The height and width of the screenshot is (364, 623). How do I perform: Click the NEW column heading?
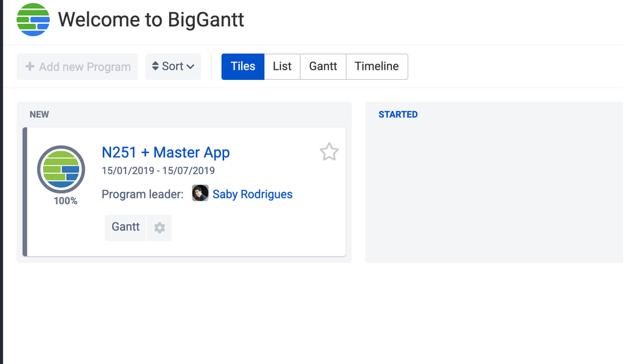39,114
